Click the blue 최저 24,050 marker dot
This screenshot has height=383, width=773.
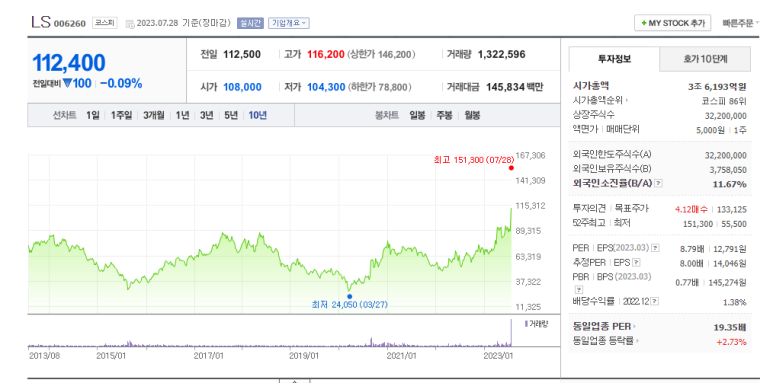(350, 296)
